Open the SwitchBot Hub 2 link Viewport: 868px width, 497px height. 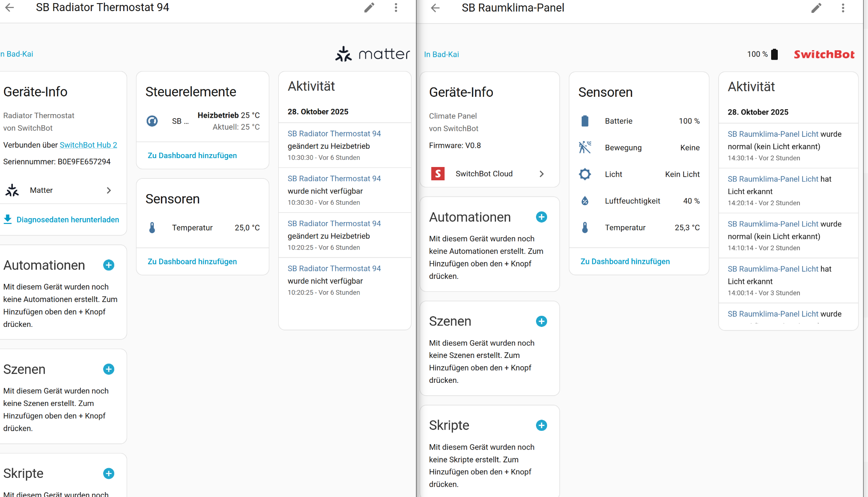[x=88, y=145]
